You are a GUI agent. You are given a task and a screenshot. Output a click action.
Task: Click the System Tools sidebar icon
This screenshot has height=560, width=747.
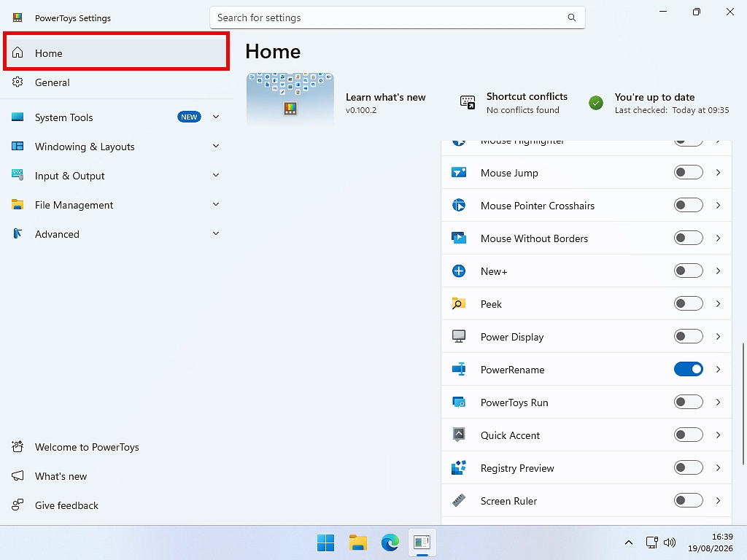click(x=18, y=117)
